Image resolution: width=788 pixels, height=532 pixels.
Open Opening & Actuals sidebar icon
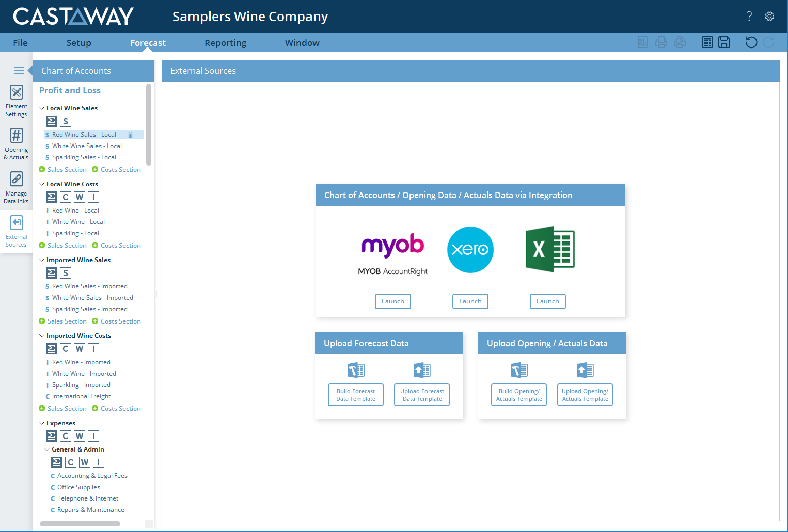coord(17,144)
